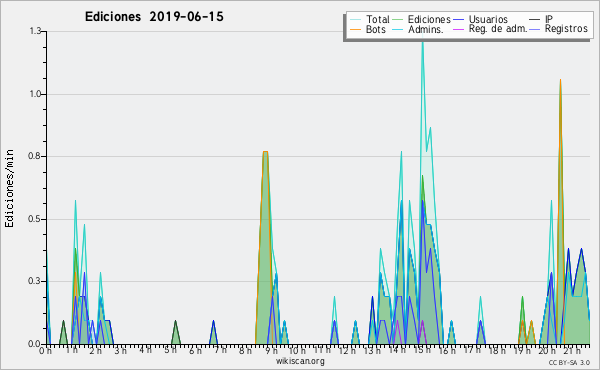Click the Bots orange legend line
Image resolution: width=600 pixels, height=370 pixels.
355,29
